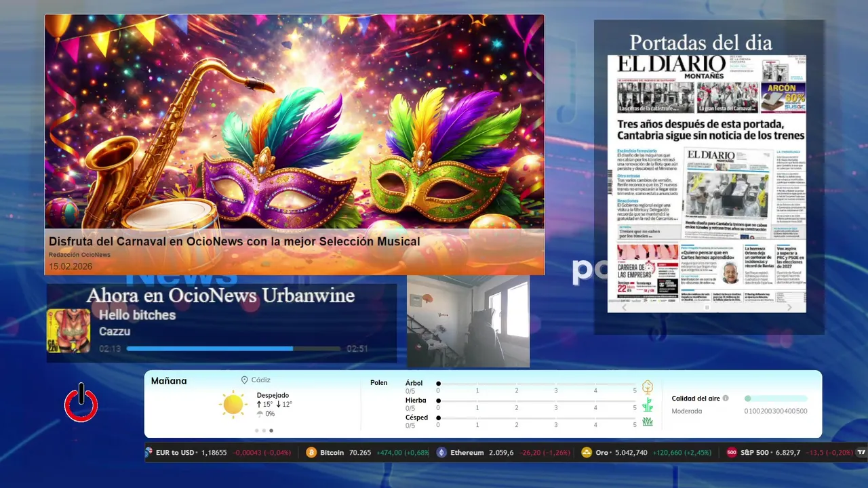The height and width of the screenshot is (488, 868).
Task: Click the Calidad del aire info icon
Action: [x=726, y=399]
